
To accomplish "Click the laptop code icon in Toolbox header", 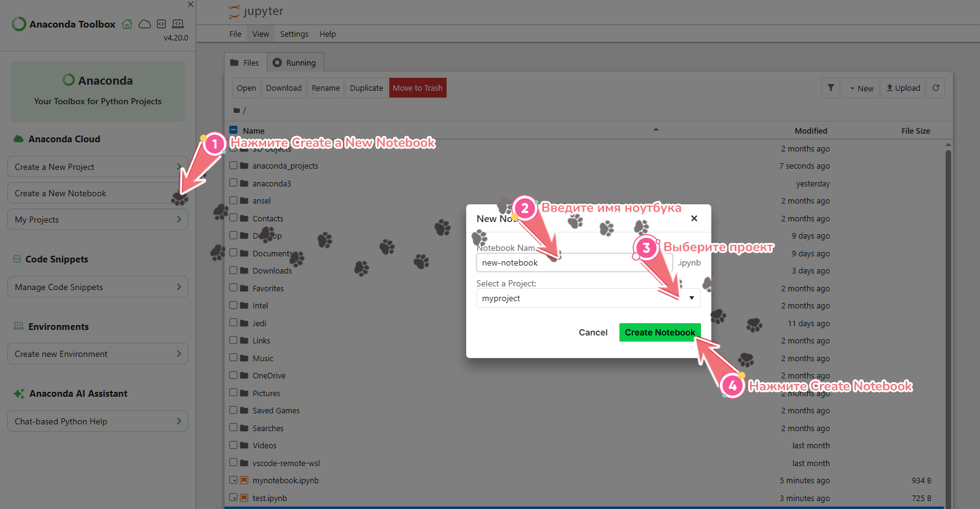I will (x=178, y=24).
